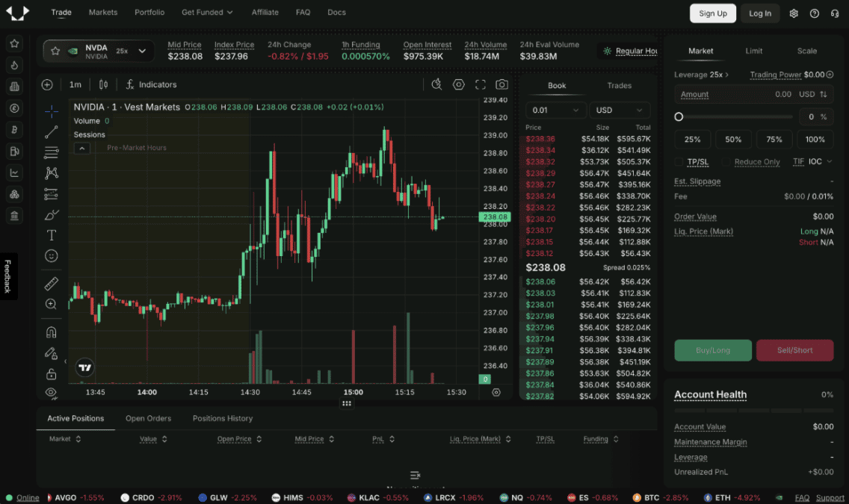The width and height of the screenshot is (849, 504).
Task: Open Leverage 25x selector
Action: (x=701, y=75)
